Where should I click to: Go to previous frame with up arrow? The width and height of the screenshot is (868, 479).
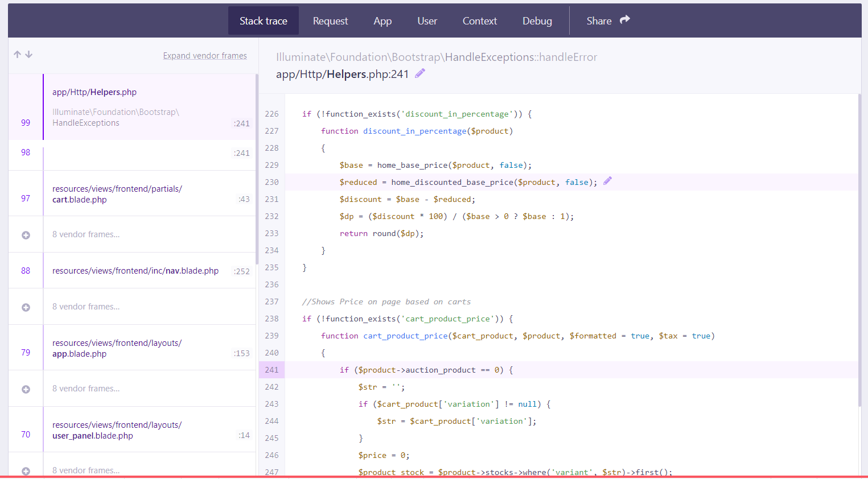pyautogui.click(x=17, y=55)
